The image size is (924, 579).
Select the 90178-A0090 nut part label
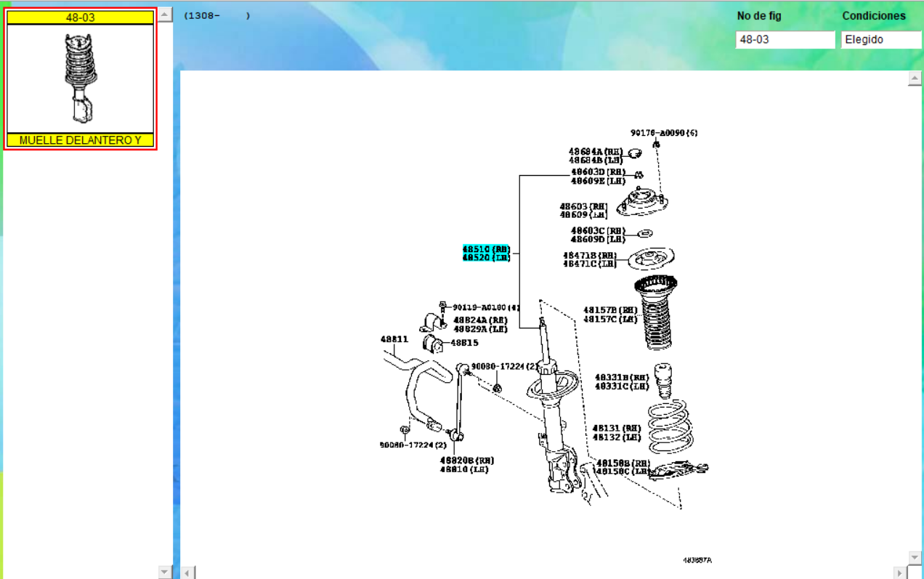pyautogui.click(x=664, y=133)
